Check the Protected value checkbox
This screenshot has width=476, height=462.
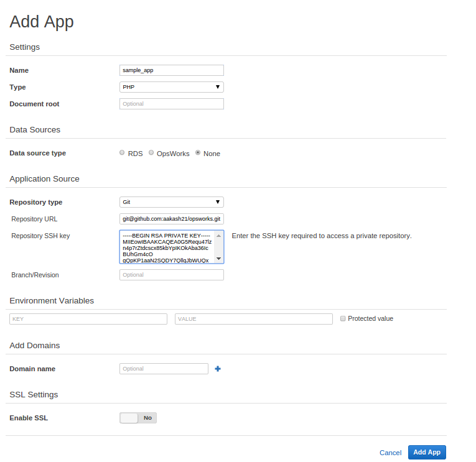(343, 318)
